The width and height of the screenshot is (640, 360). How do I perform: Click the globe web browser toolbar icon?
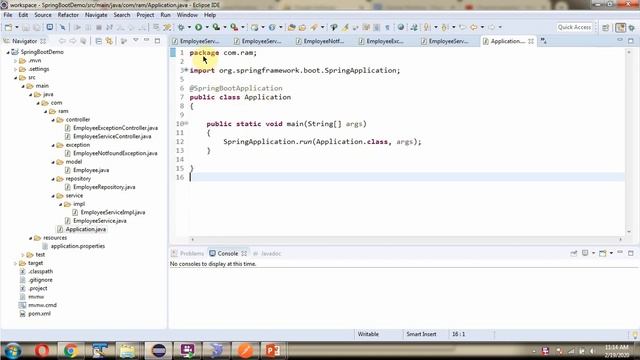401,27
